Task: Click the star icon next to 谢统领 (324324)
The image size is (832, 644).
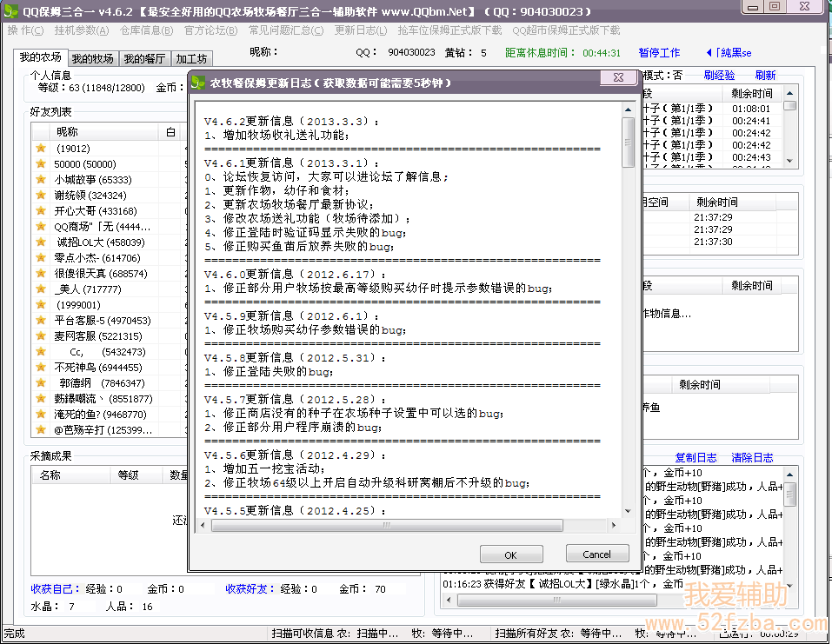Action: [x=40, y=196]
